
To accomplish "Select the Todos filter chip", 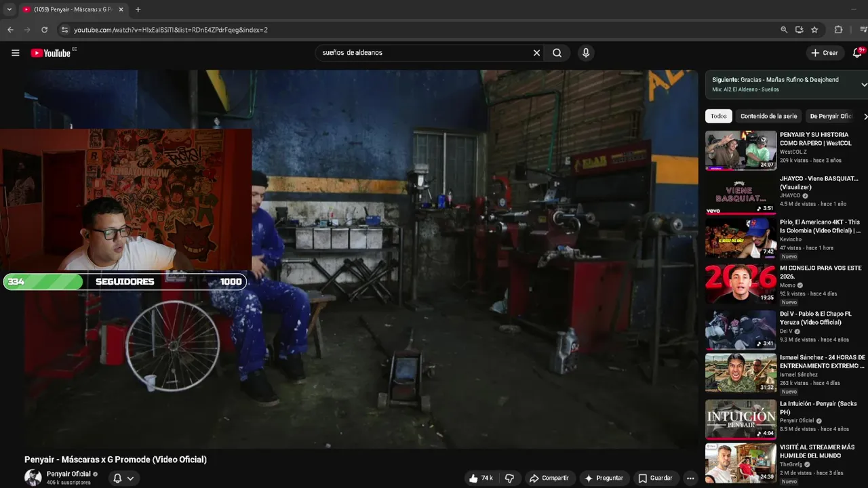I will click(x=719, y=116).
